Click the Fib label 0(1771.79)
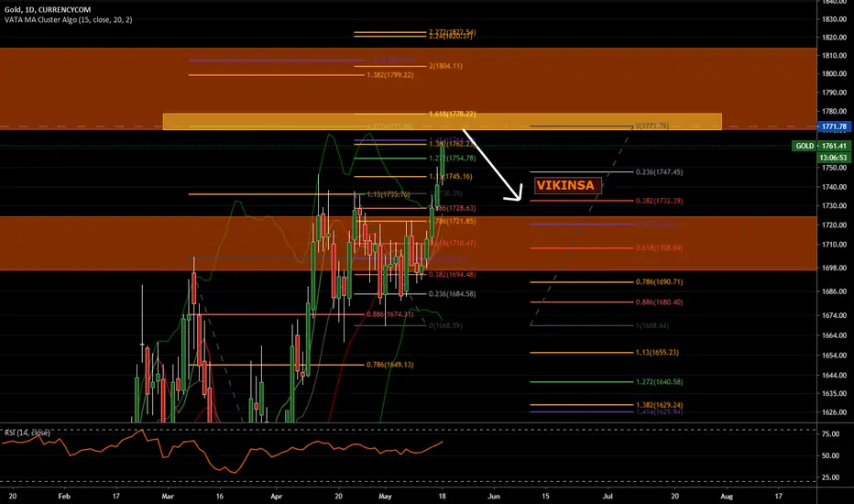The width and height of the screenshot is (854, 504). (x=651, y=126)
